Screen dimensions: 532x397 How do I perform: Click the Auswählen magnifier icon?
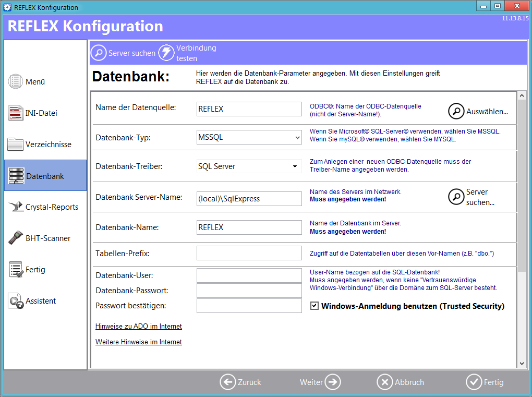456,111
